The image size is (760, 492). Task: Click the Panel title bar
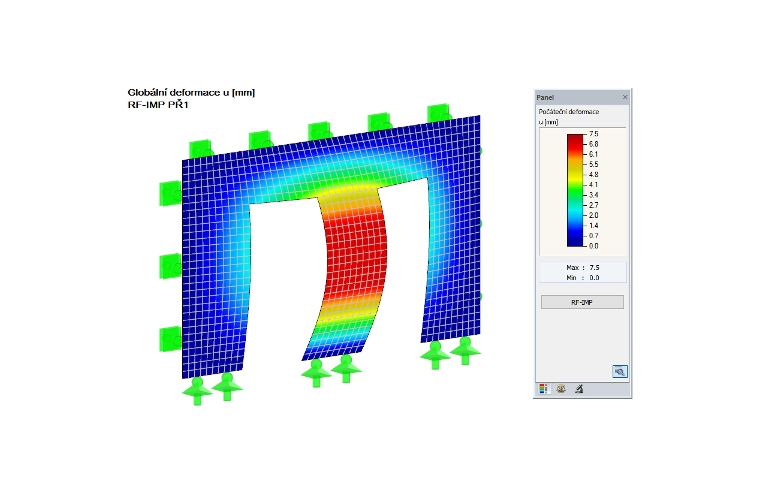(582, 97)
